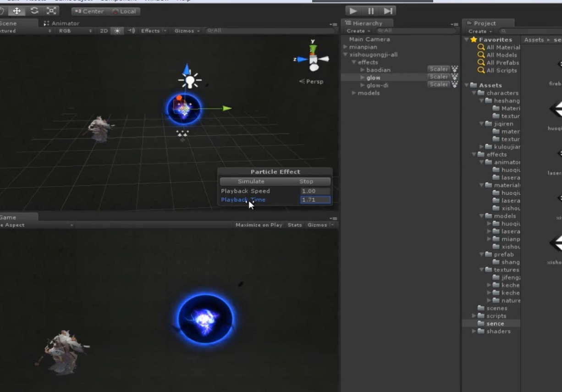562x392 pixels.
Task: Click the Step frame button
Action: 388,11
